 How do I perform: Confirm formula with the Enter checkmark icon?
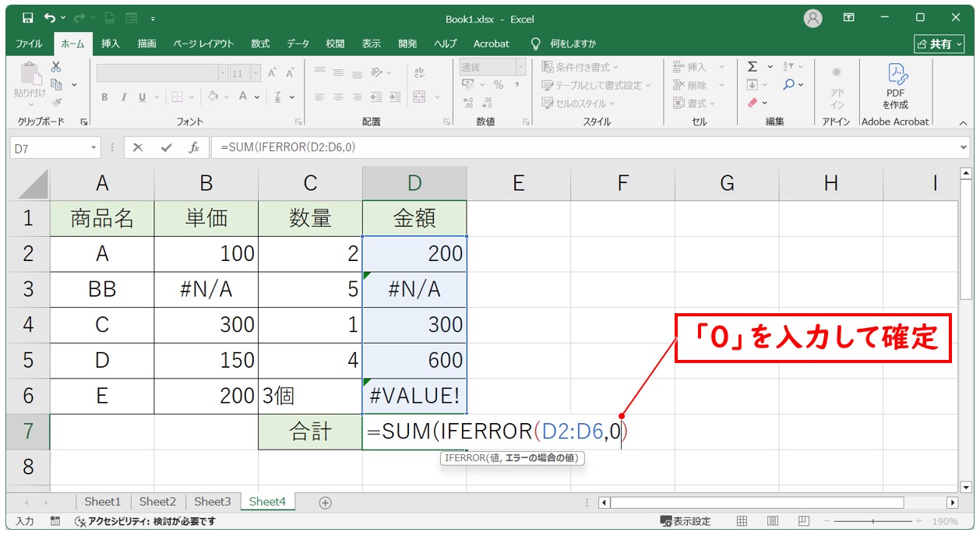(166, 147)
